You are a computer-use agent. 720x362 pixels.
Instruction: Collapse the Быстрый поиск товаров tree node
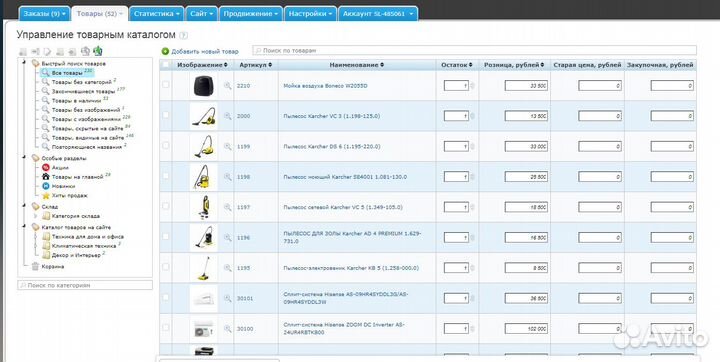click(24, 63)
